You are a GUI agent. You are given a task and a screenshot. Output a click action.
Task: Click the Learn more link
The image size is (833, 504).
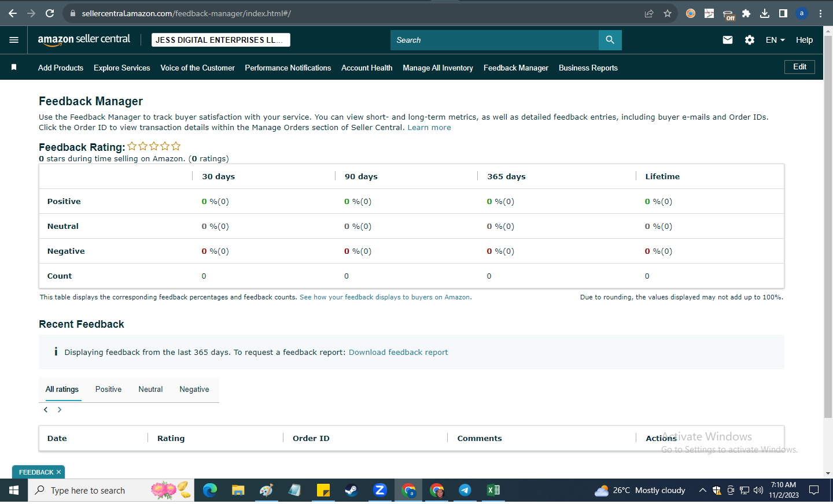tap(429, 128)
